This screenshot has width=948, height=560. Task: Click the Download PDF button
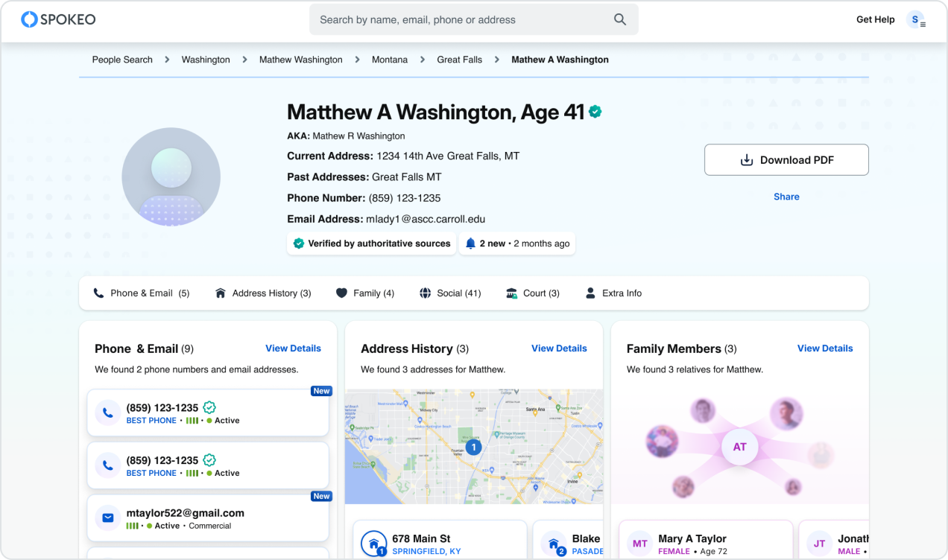point(786,160)
